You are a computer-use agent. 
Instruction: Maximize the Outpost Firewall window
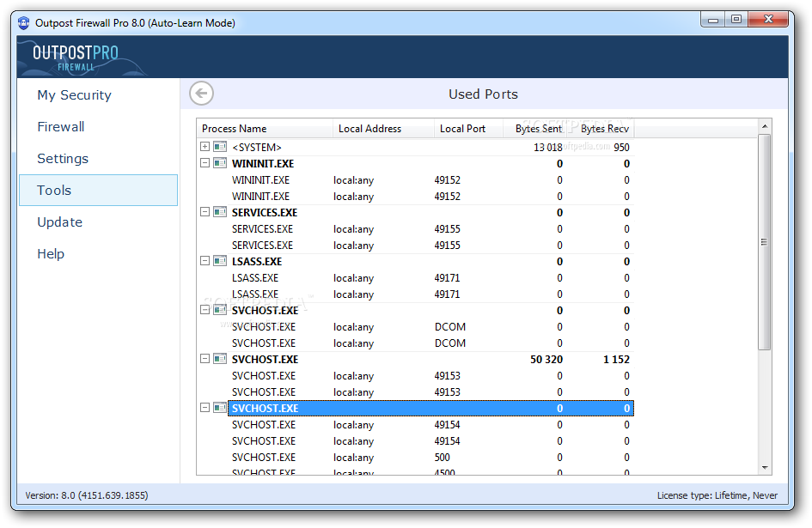pos(736,20)
